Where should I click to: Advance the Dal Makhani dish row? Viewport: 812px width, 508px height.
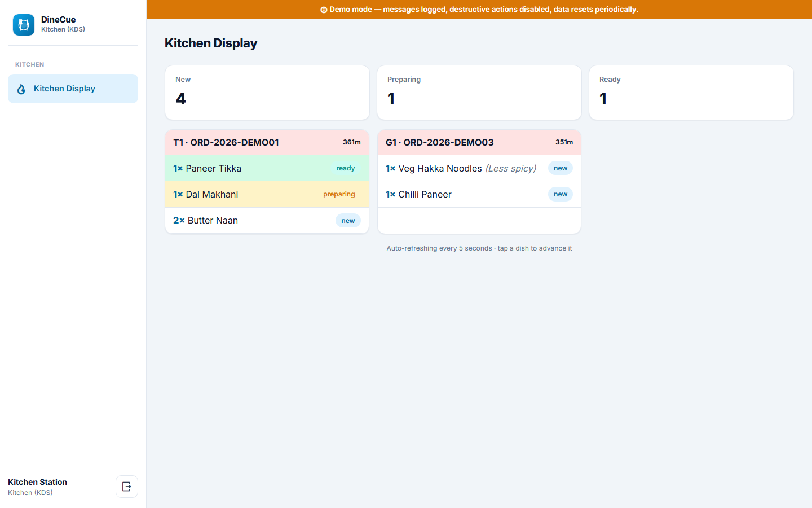(x=267, y=194)
